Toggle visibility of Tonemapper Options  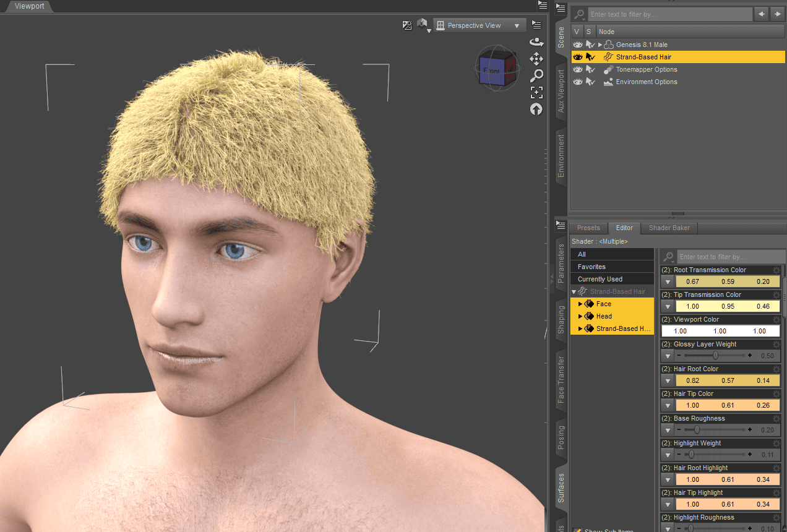(x=577, y=69)
